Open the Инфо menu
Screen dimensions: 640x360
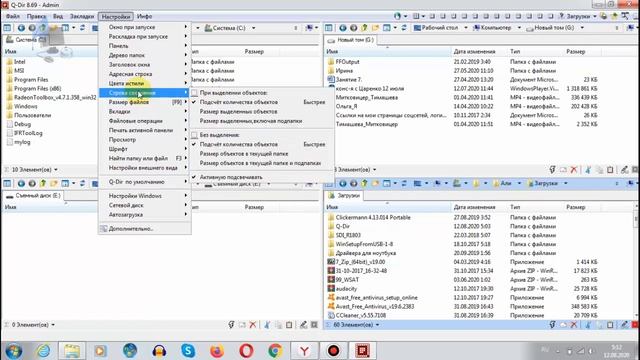coord(144,16)
